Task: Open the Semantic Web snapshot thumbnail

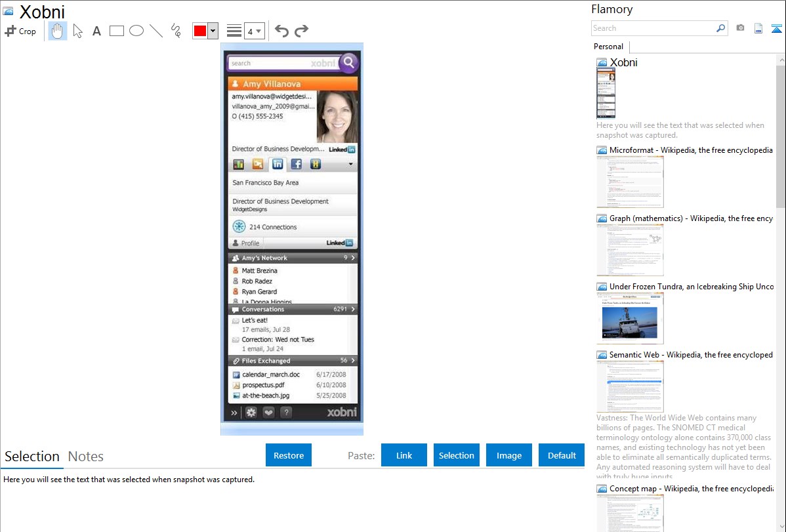Action: pos(630,386)
